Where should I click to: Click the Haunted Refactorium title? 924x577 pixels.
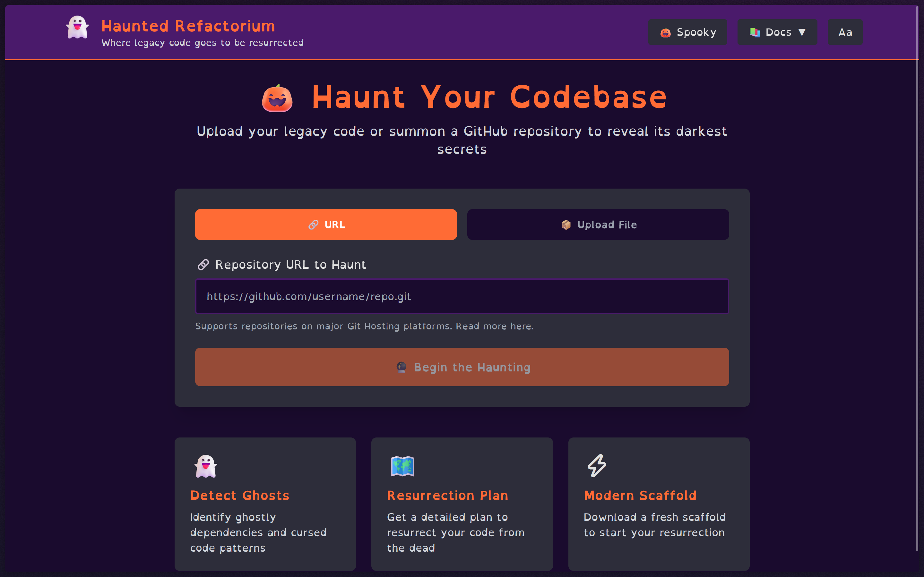pyautogui.click(x=188, y=26)
